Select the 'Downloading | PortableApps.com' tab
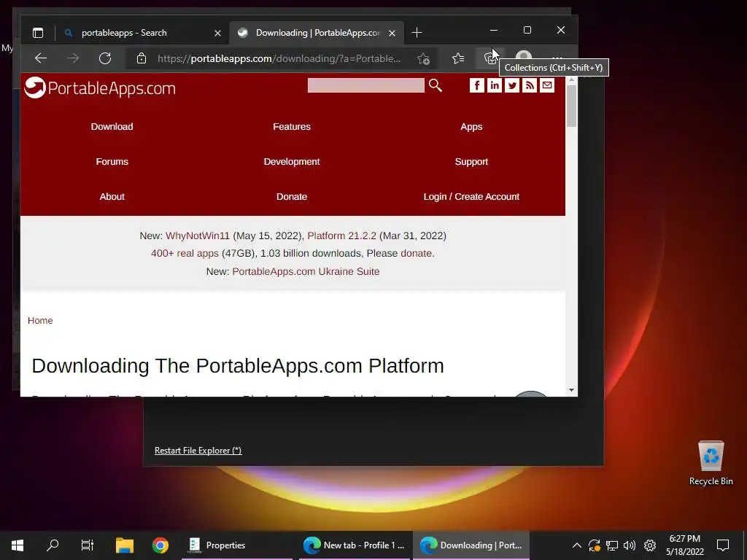The width and height of the screenshot is (747, 560). click(x=317, y=33)
